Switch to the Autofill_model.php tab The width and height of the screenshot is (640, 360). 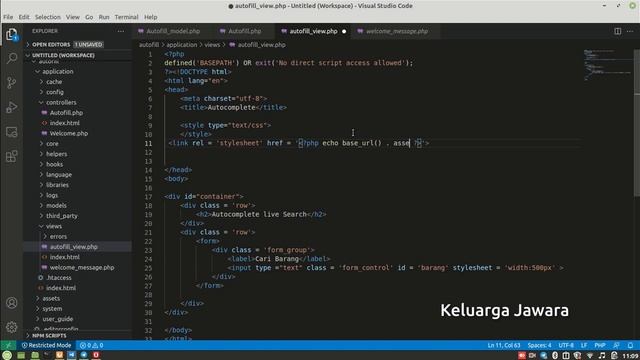pyautogui.click(x=173, y=31)
